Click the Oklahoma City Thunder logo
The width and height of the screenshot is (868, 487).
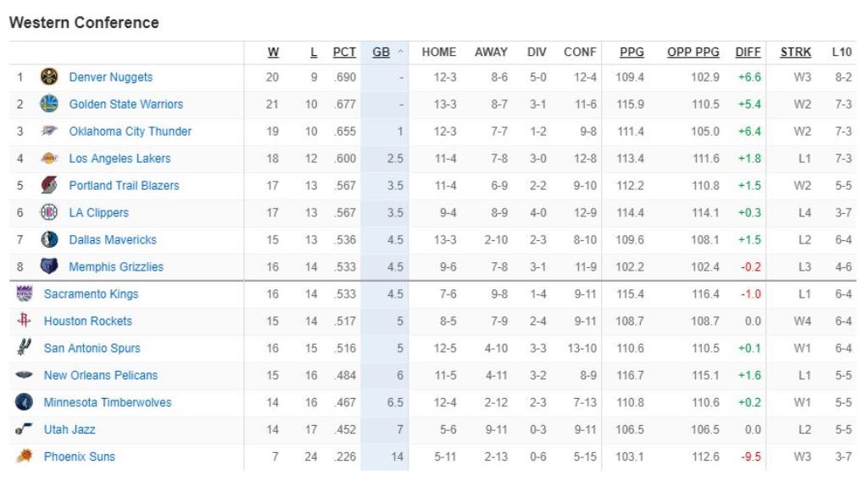click(49, 132)
